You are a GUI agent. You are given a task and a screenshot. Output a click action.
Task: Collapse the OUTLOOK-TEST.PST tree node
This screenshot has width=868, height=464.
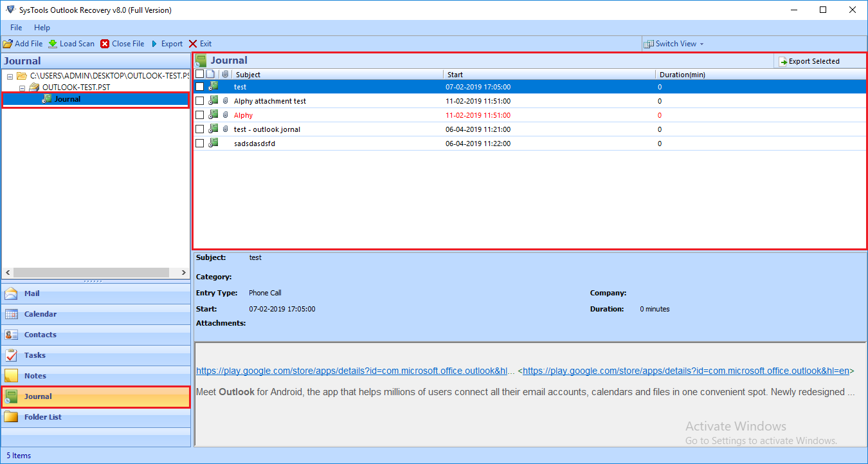(x=22, y=88)
